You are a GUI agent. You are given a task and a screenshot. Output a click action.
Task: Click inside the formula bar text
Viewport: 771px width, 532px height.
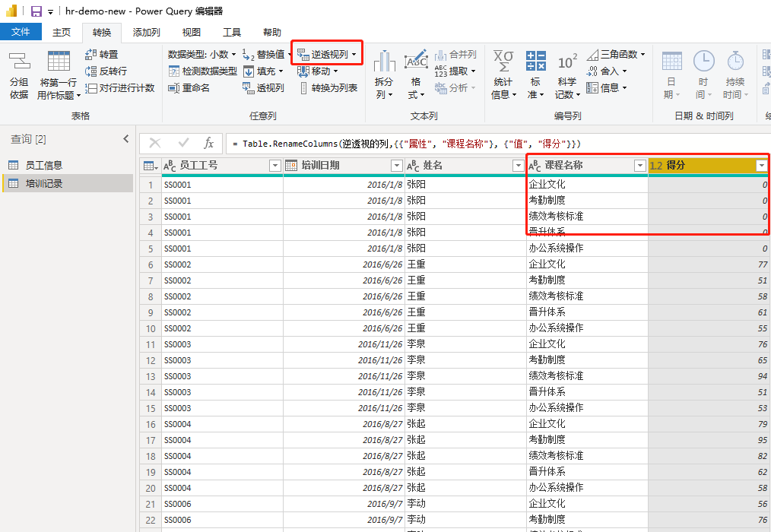[456, 144]
